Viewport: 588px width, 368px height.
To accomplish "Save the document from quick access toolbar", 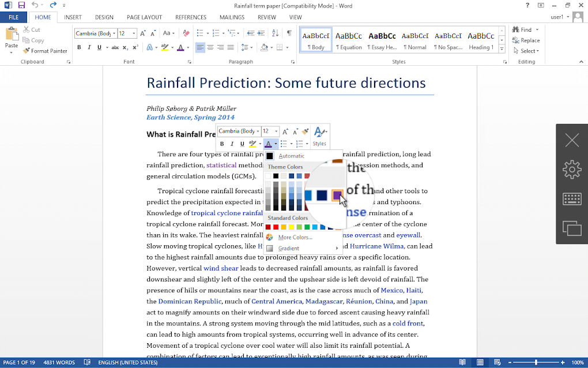I will tap(21, 5).
